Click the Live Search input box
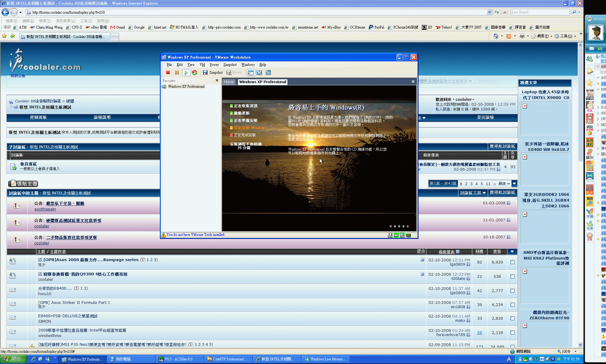Viewport: 606px width, 364px height. point(540,12)
